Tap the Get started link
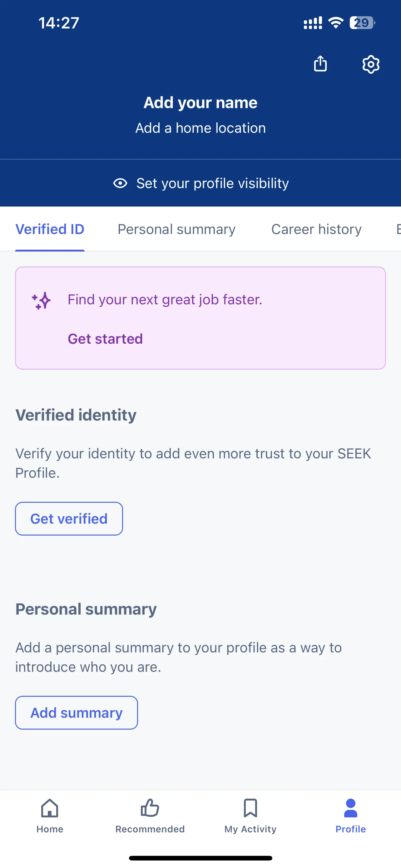Image resolution: width=401 pixels, height=868 pixels. click(x=105, y=339)
